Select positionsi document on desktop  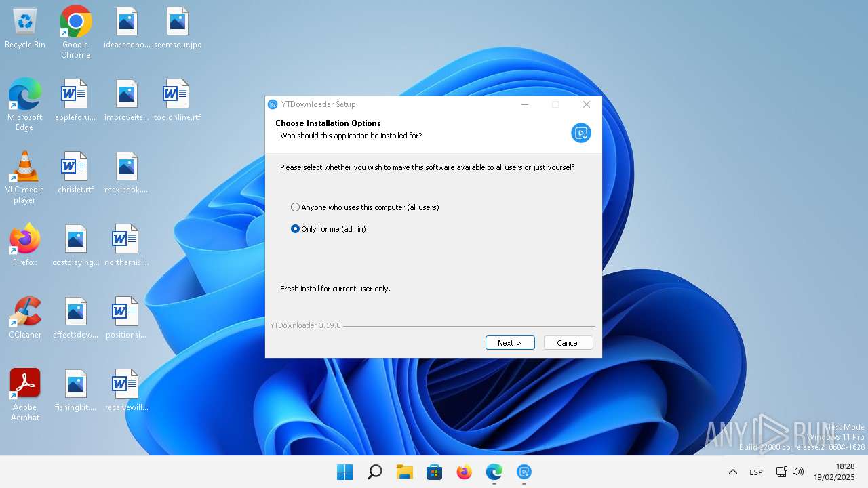pyautogui.click(x=127, y=318)
